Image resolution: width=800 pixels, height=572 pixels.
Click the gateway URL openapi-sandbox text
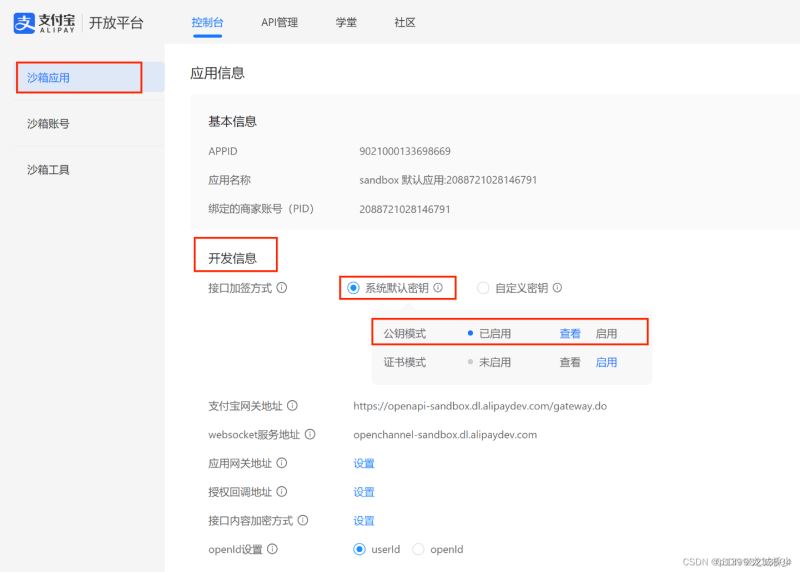480,406
